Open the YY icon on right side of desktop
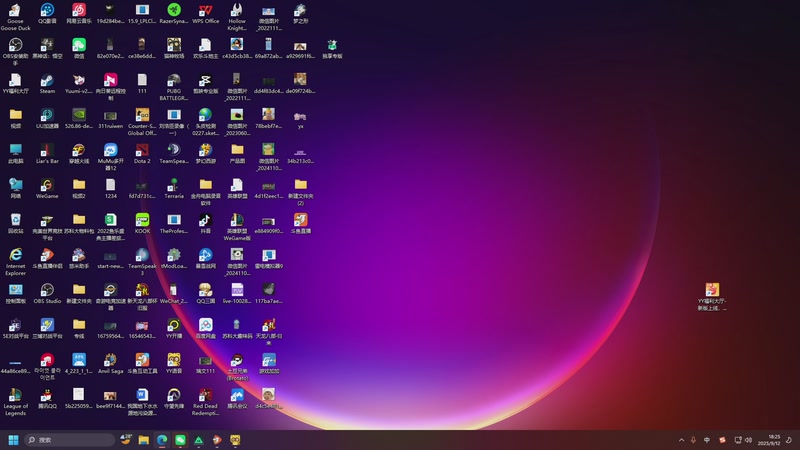This screenshot has width=800, height=450. tap(712, 296)
